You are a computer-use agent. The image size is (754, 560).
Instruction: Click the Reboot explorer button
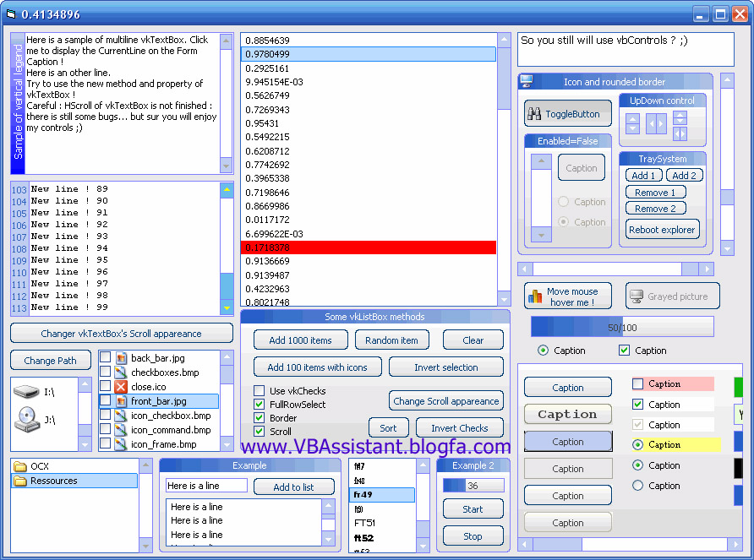(662, 230)
